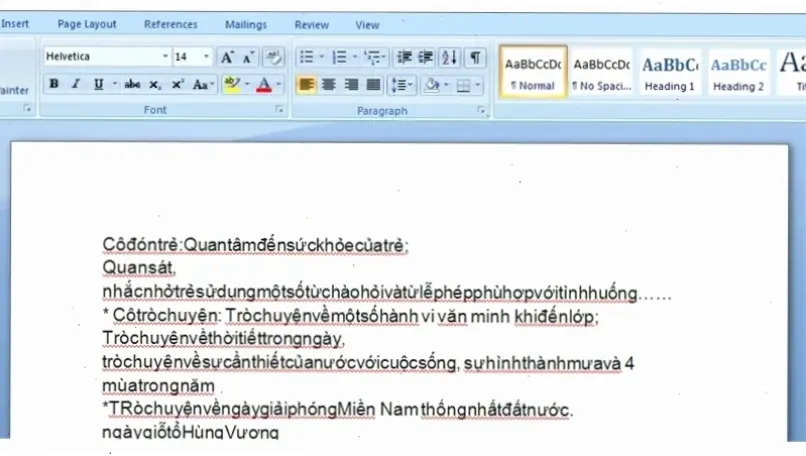This screenshot has height=456, width=806.
Task: Open the Helvetica font name dropdown
Action: 165,57
